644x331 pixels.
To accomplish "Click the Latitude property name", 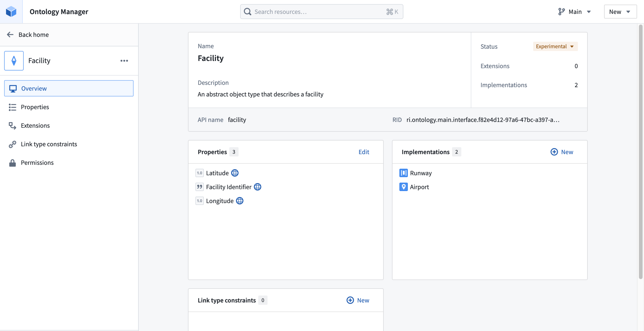I will [217, 173].
